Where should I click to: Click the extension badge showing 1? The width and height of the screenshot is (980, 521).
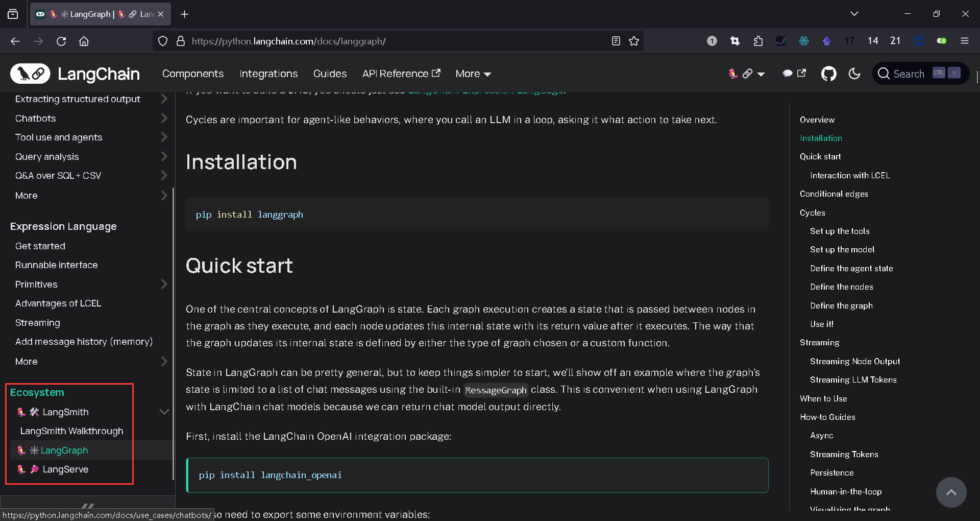[x=712, y=41]
